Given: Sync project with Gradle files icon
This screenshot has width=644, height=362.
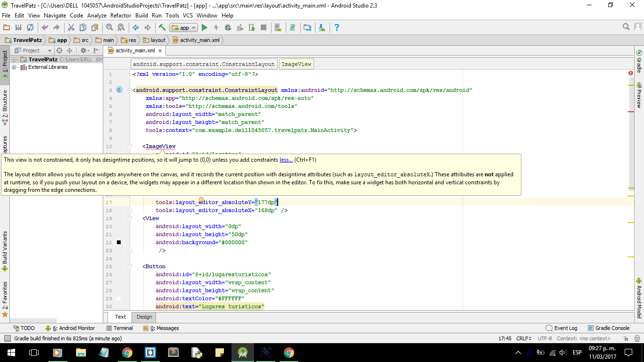Looking at the screenshot, I should tap(293, 28).
